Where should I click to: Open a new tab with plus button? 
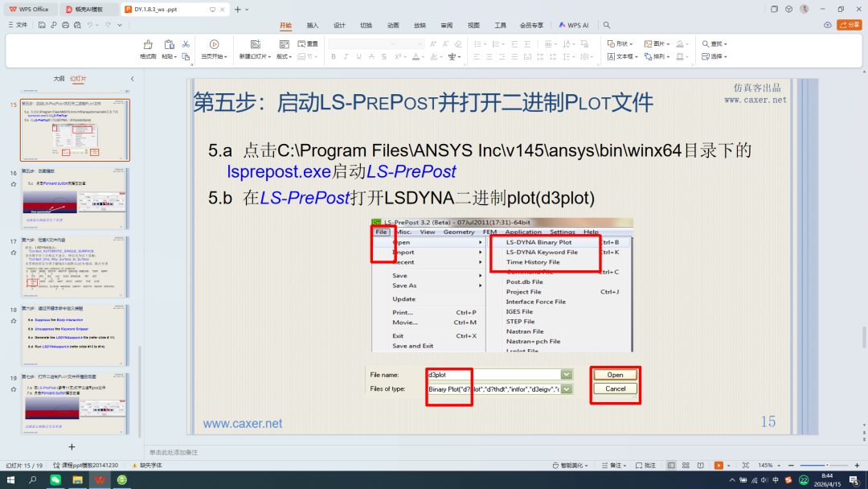click(237, 10)
